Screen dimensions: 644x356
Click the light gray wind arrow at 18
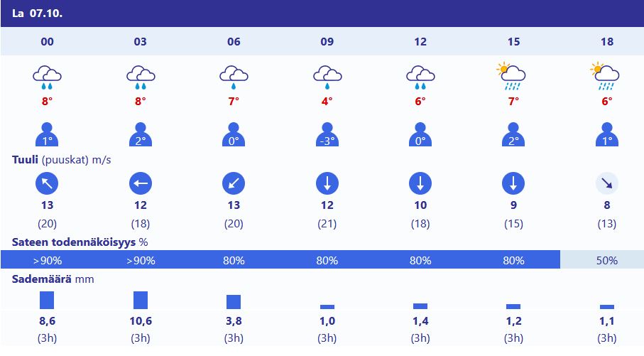pyautogui.click(x=607, y=183)
